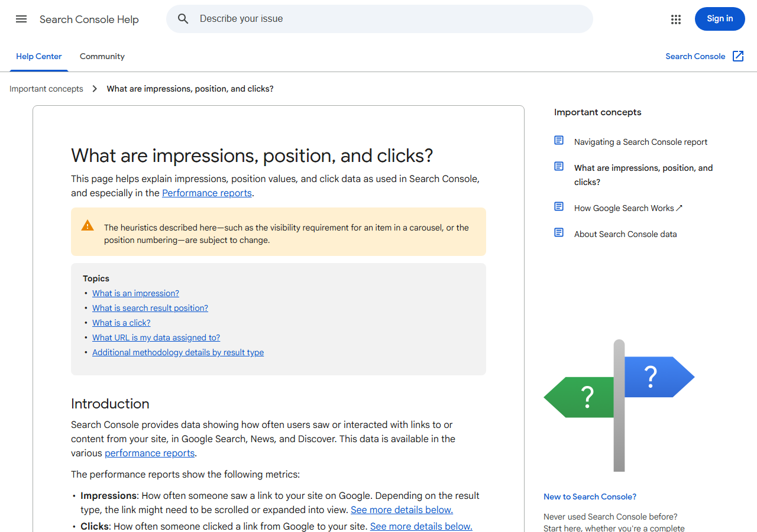Screen dimensions: 757x532
Task: Click the document icon beside What are impressions sidebar item
Action: pos(559,166)
